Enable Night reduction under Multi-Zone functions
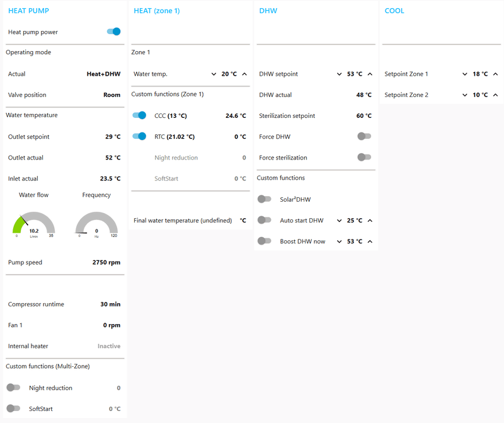 tap(13, 388)
